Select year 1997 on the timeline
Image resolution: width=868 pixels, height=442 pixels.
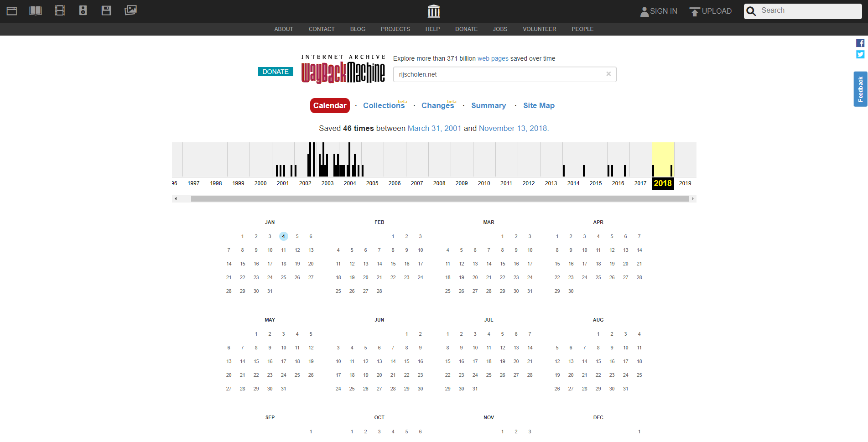click(x=193, y=183)
